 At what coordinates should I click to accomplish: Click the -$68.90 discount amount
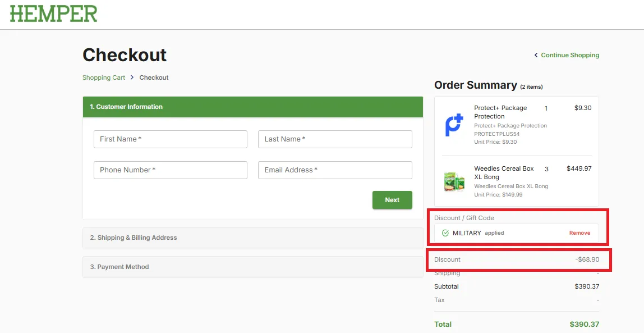(587, 260)
